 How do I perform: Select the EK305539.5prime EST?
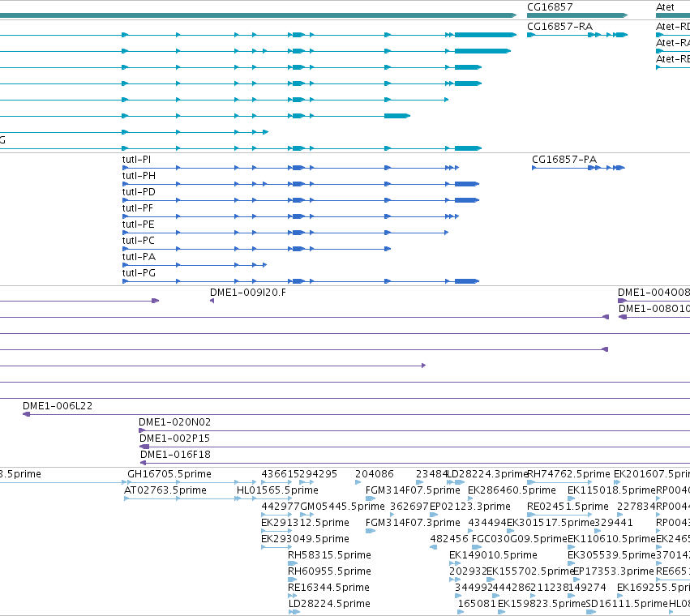tap(571, 563)
